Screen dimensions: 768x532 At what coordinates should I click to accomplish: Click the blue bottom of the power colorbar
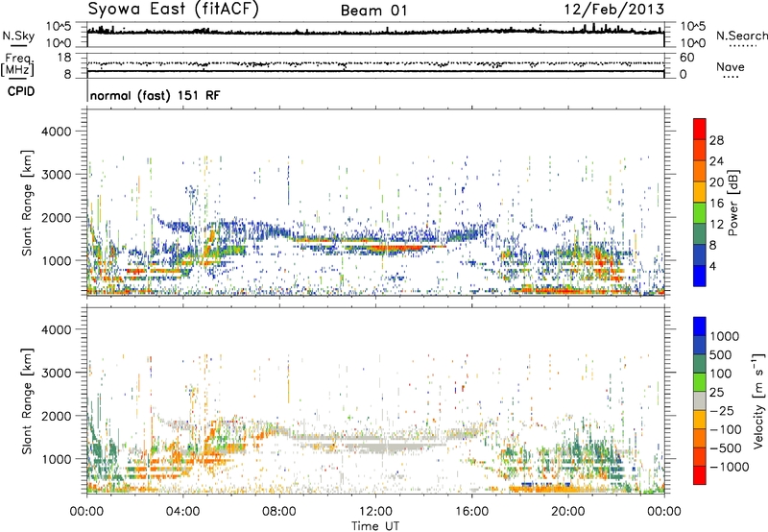700,276
